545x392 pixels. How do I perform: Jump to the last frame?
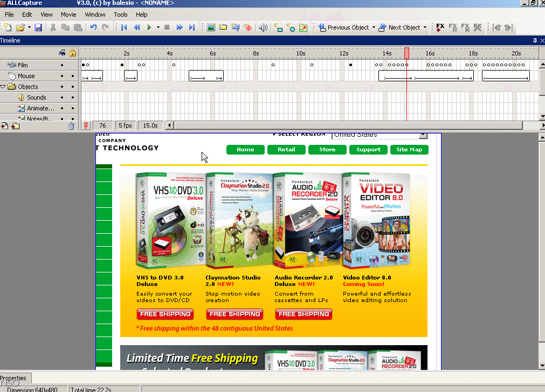[192, 27]
